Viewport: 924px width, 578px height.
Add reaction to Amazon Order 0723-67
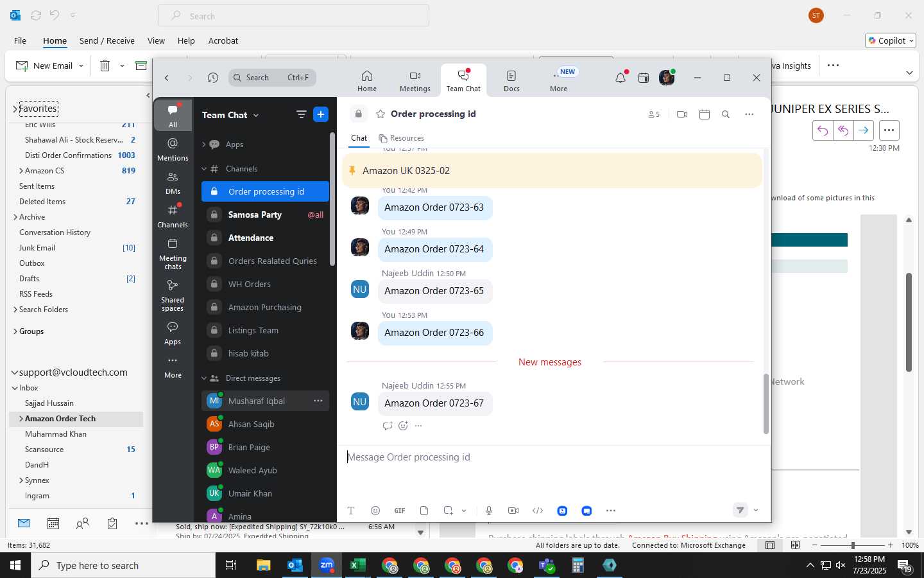pos(403,426)
